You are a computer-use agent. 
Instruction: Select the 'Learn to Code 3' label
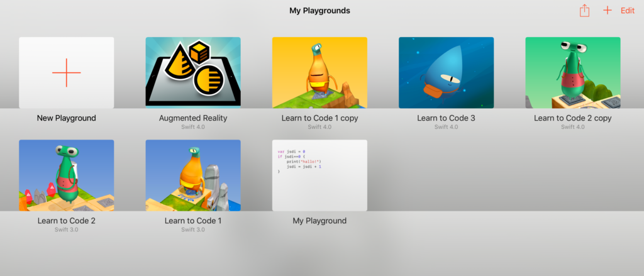point(446,118)
